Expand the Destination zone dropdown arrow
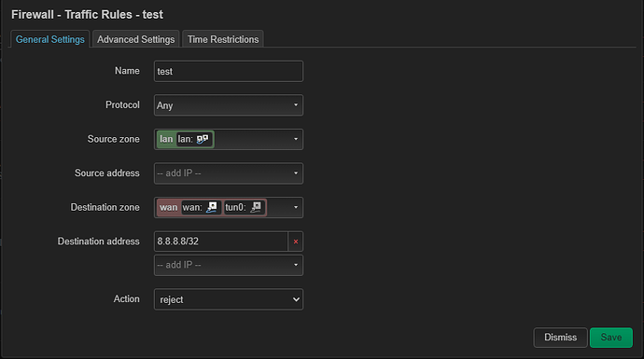Screen dimensions: 644x359 tap(296, 207)
